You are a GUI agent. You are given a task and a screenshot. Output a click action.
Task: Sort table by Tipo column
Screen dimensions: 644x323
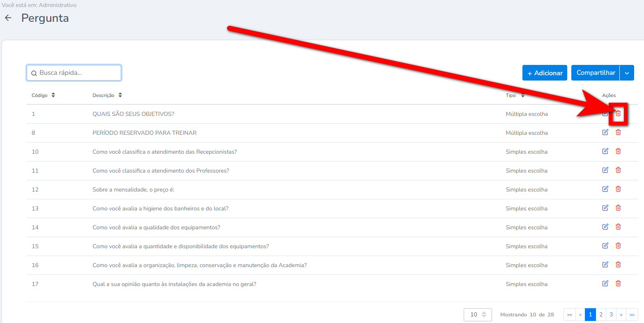tap(522, 95)
